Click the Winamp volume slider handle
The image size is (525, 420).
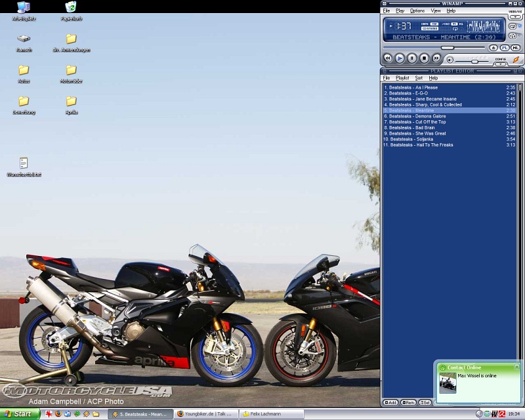474,62
